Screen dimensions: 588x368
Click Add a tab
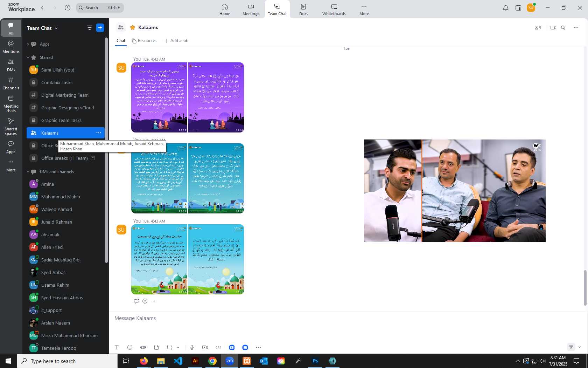pos(176,41)
